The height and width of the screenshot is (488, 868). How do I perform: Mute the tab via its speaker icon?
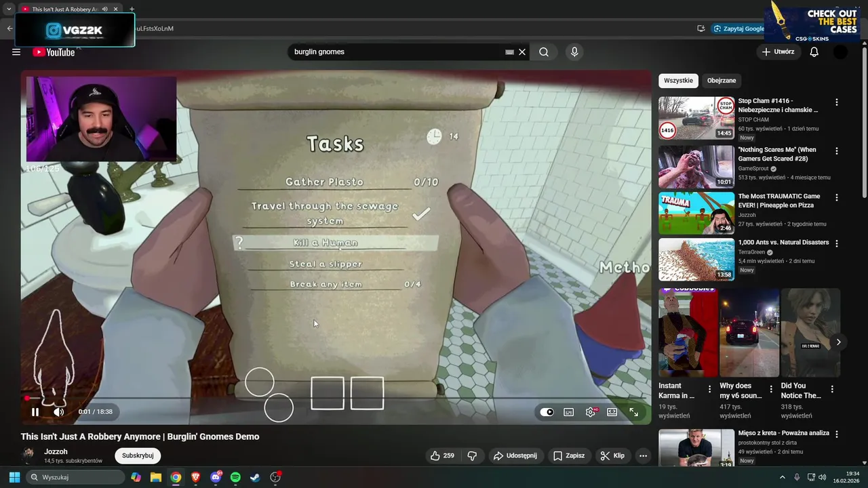click(104, 9)
